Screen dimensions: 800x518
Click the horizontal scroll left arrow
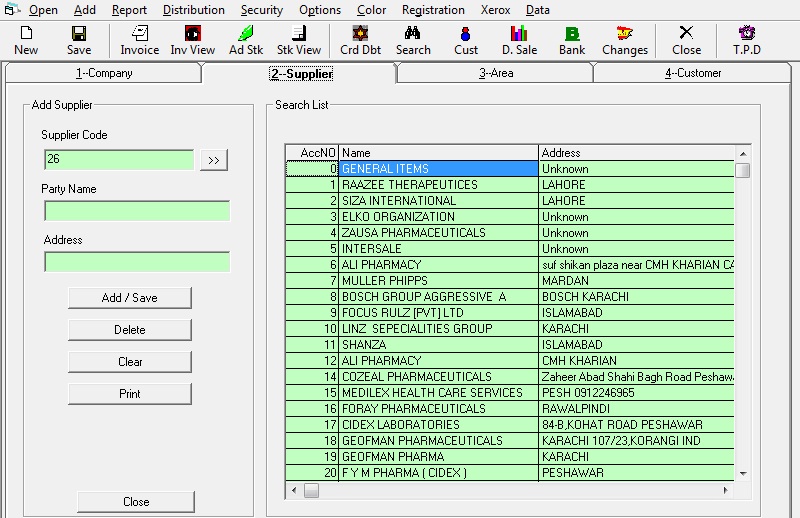pos(294,490)
